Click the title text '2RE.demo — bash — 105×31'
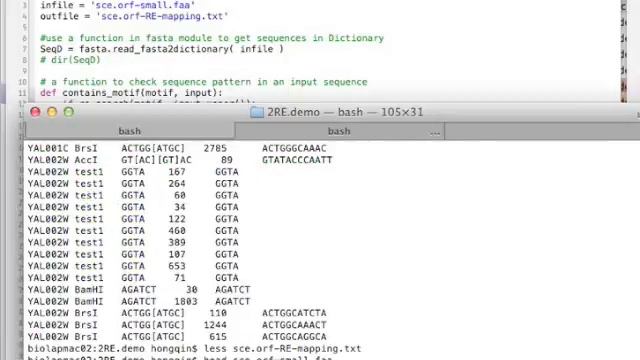This screenshot has height=360, width=640. [x=345, y=112]
